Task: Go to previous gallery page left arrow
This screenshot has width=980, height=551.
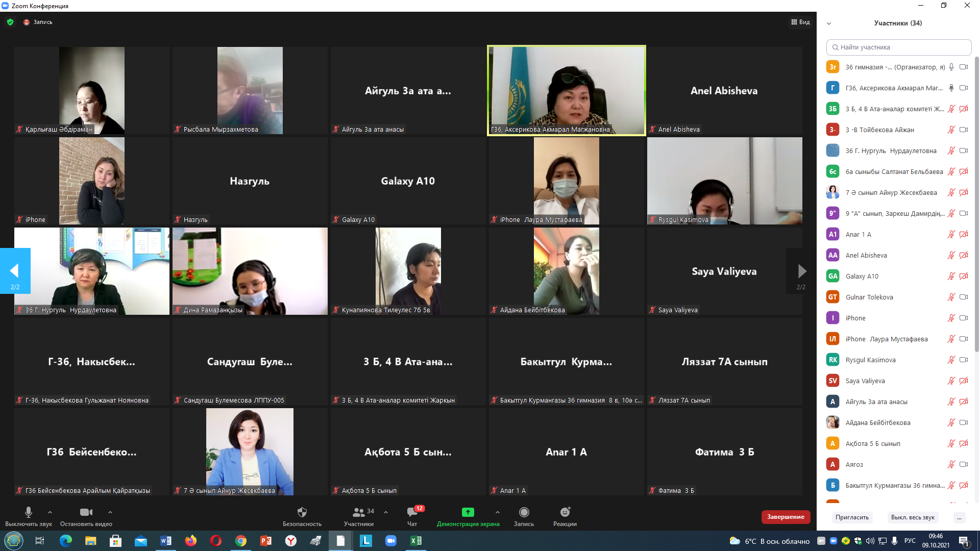Action: (15, 271)
